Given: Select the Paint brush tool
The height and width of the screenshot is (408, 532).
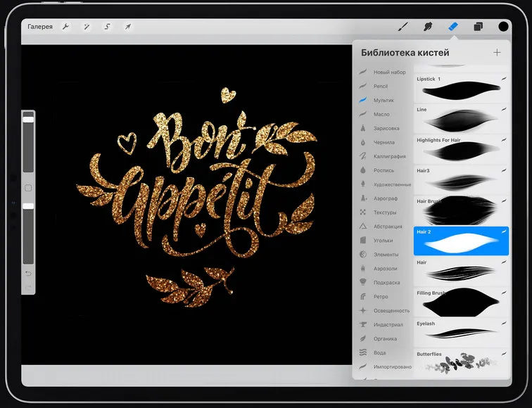Looking at the screenshot, I should coord(403,27).
